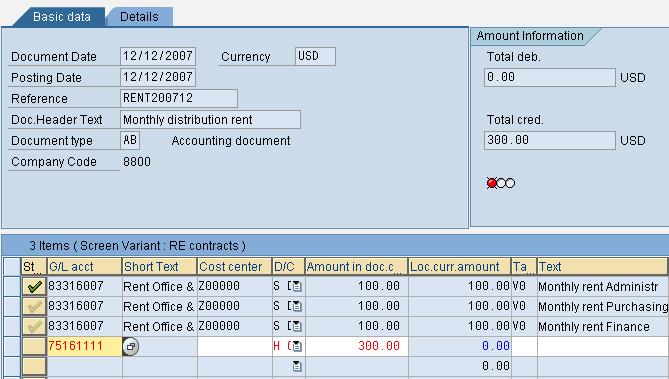The image size is (669, 379).
Task: Open search help for G/L account 75161111
Action: tap(131, 347)
